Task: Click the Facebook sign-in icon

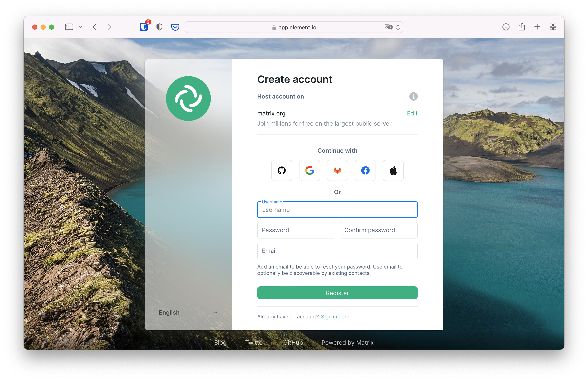Action: tap(365, 170)
